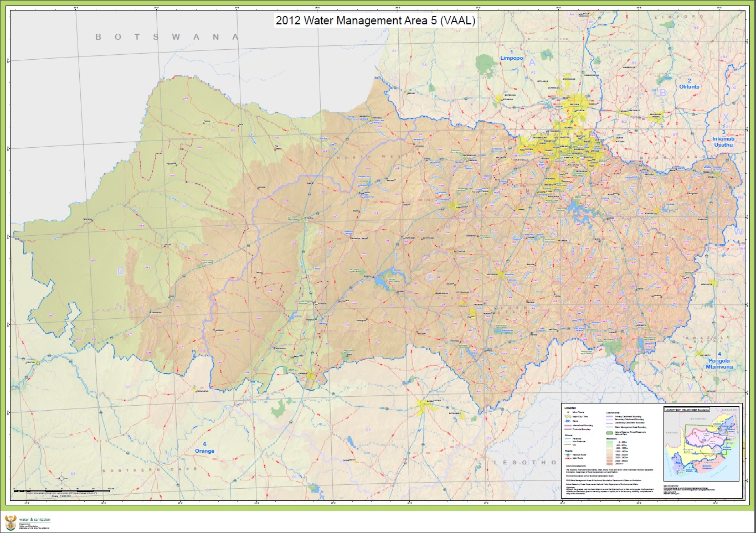Click the Orange WMA label on the map

point(205,451)
